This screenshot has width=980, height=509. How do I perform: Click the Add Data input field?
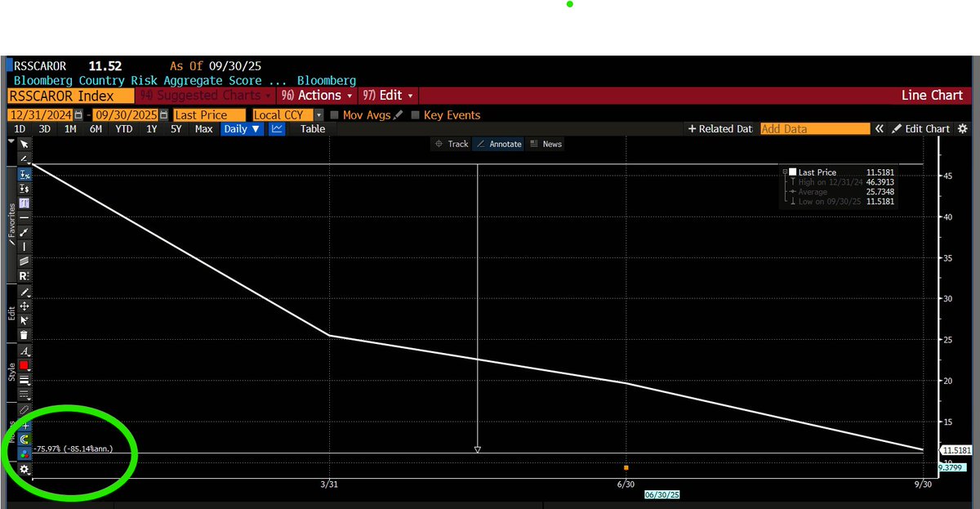[x=814, y=129]
